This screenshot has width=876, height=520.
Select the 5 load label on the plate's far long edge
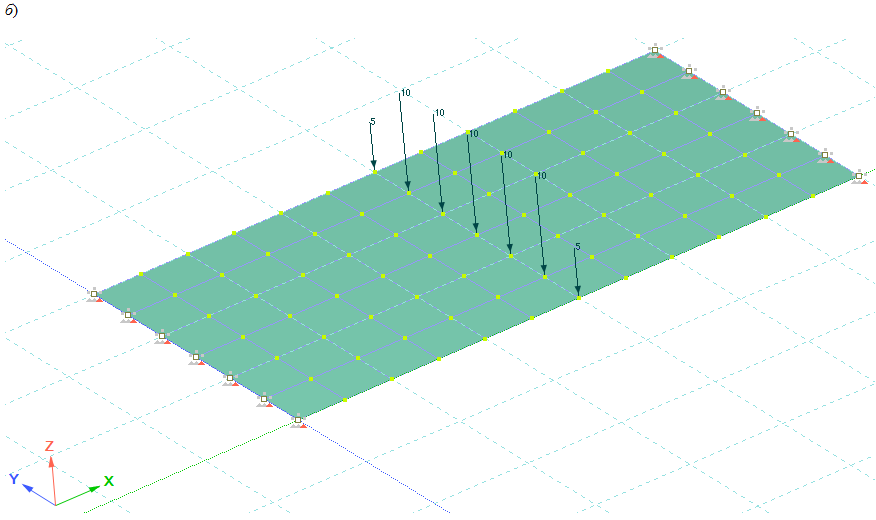(373, 122)
